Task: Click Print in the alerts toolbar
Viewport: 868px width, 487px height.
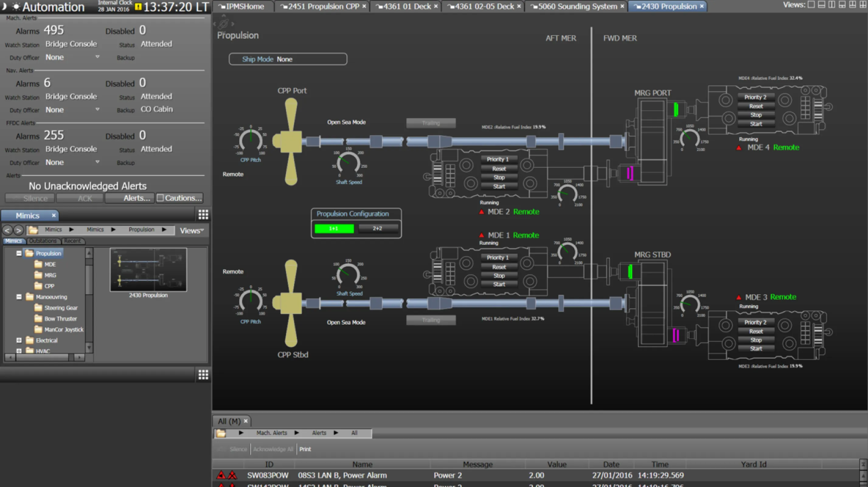Action: (x=305, y=449)
